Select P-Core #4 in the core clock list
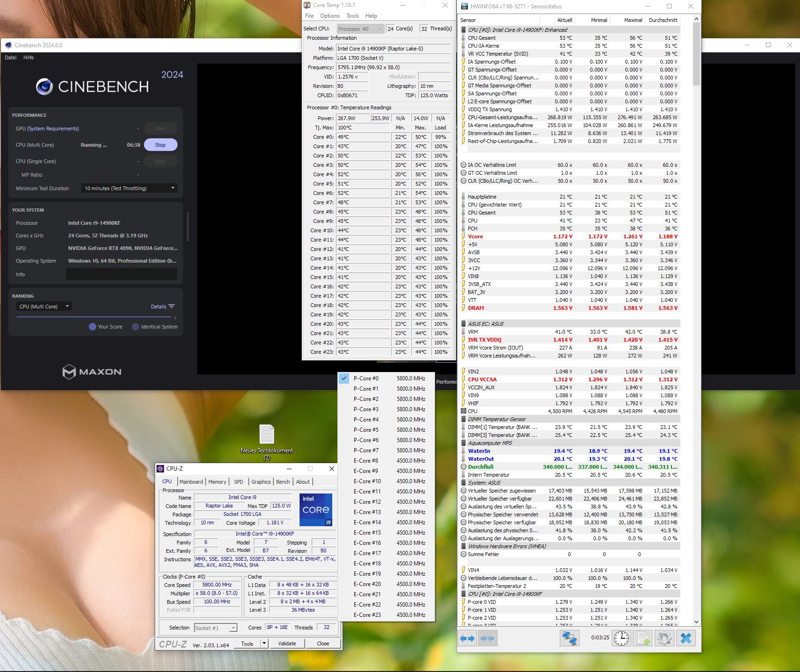This screenshot has width=800, height=672. 386,420
